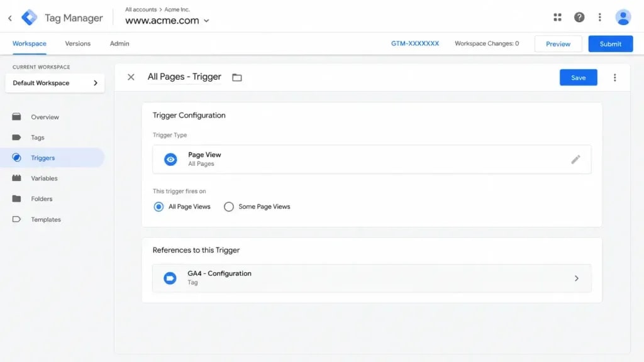The height and width of the screenshot is (362, 644).
Task: Close the All Pages trigger editor
Action: tap(131, 77)
